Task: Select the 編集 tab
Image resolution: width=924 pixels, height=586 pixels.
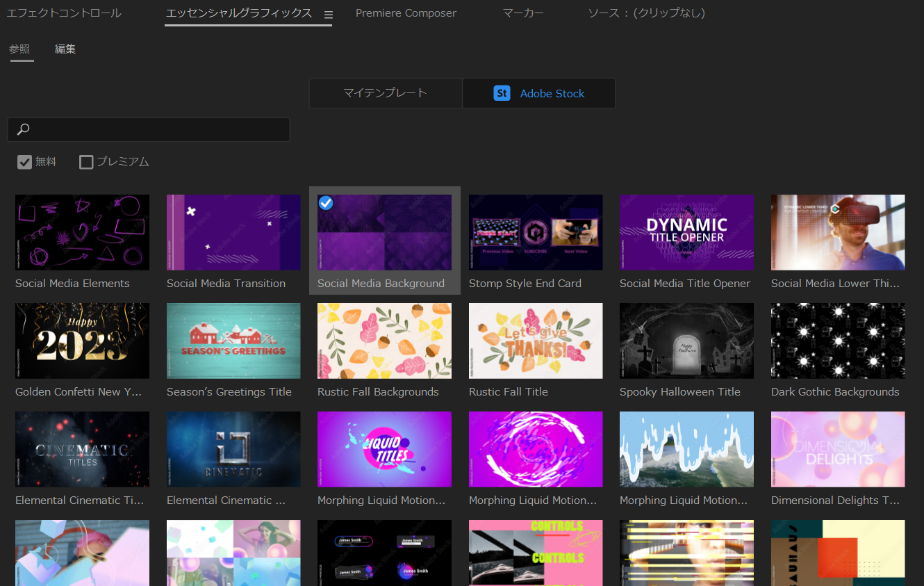Action: click(x=65, y=49)
